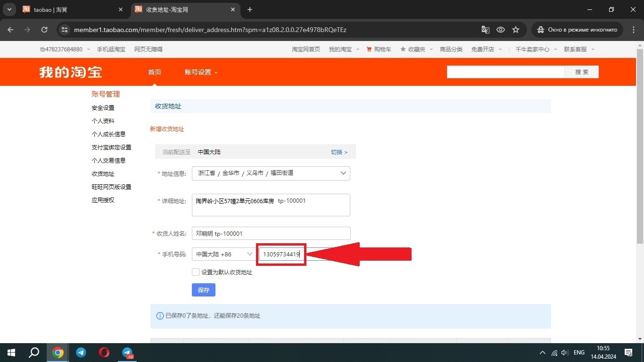Viewport: 644px width, 362px height.
Task: Open the 中国大陆 +86 country code dropdown
Action: (x=224, y=254)
